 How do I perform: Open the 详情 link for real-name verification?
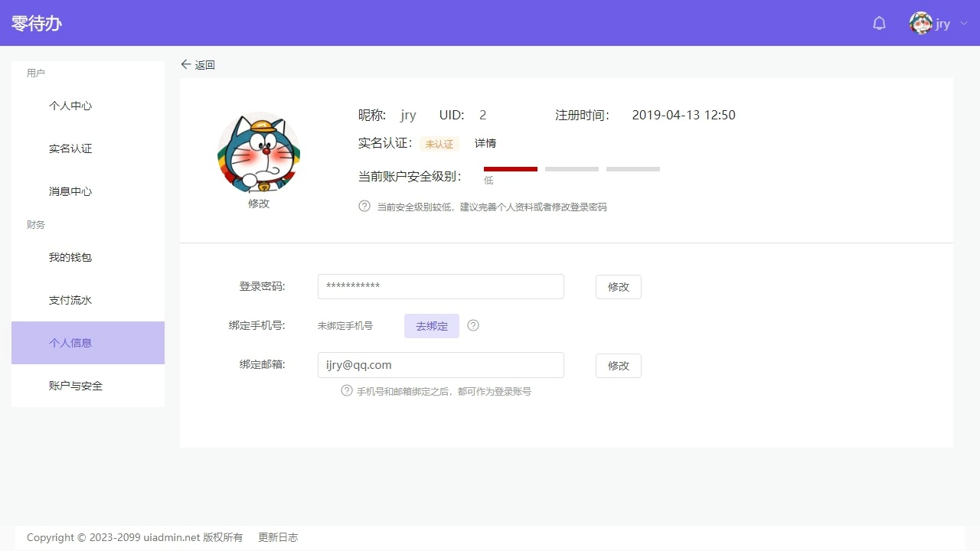pyautogui.click(x=485, y=143)
